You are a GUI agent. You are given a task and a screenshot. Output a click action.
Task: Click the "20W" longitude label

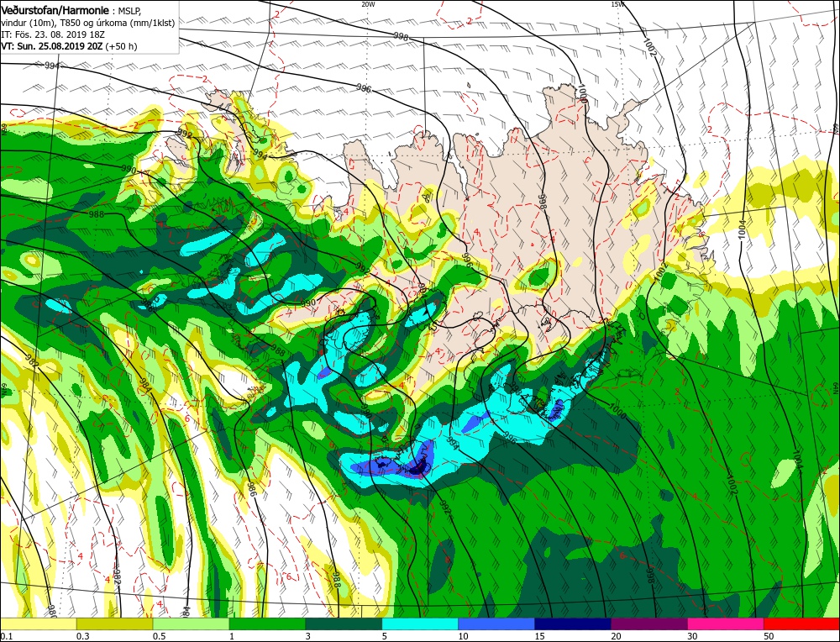[368, 4]
